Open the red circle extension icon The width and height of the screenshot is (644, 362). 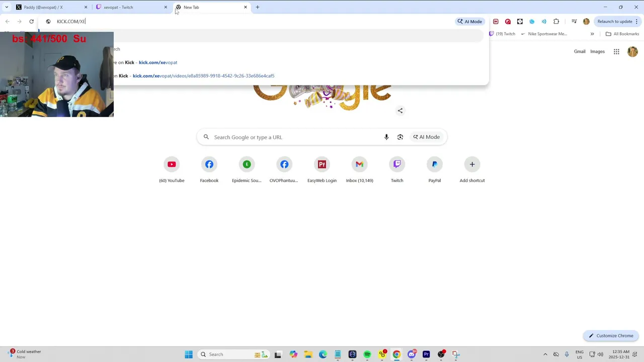click(508, 21)
